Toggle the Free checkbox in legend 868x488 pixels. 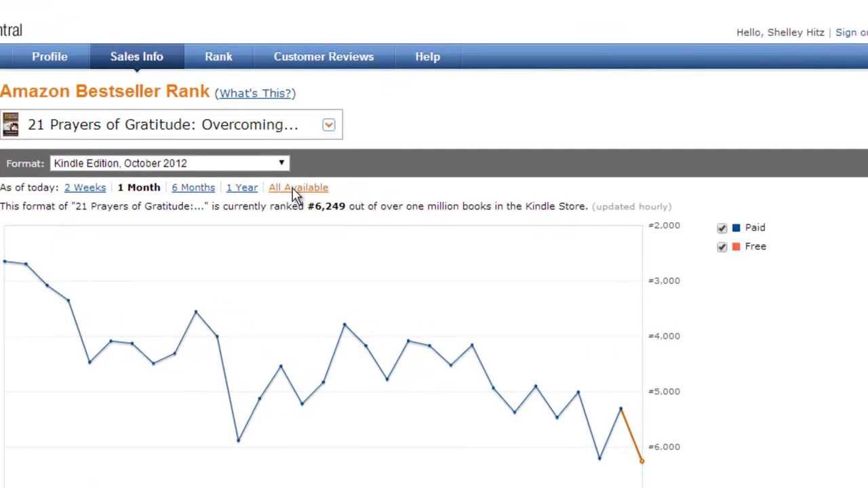(x=722, y=247)
